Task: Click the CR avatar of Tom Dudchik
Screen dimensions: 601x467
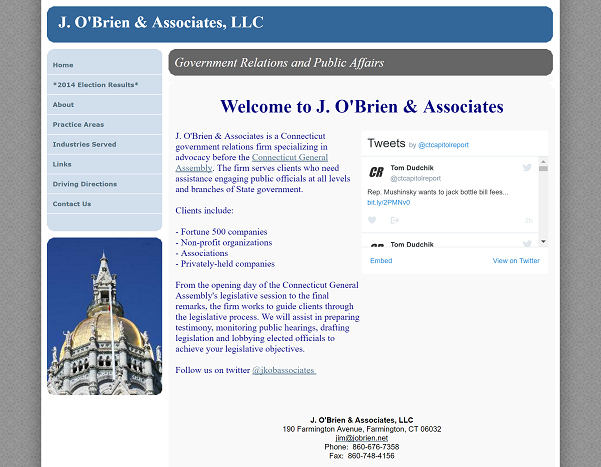Action: click(x=376, y=172)
